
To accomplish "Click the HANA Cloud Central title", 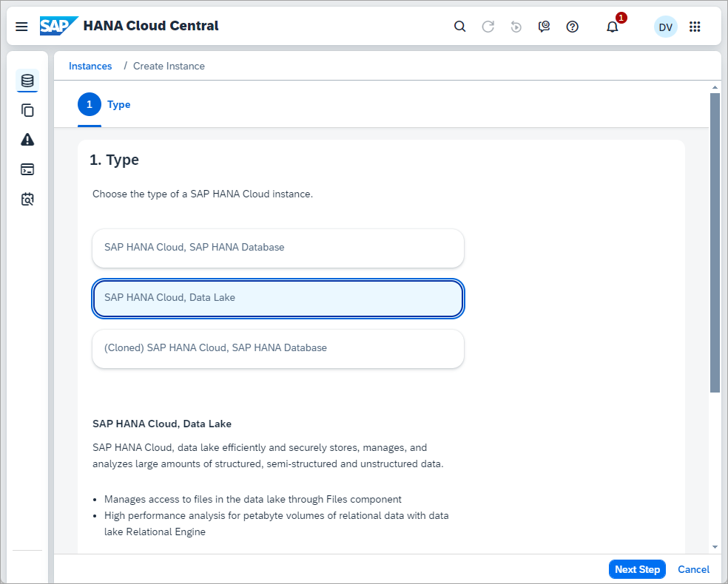I will (x=151, y=26).
